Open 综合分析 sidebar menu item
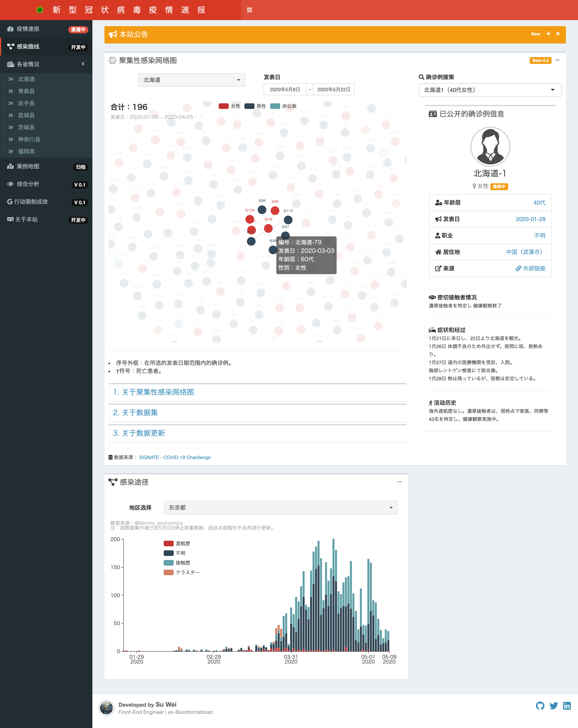Viewport: 578px width, 728px height. click(28, 184)
